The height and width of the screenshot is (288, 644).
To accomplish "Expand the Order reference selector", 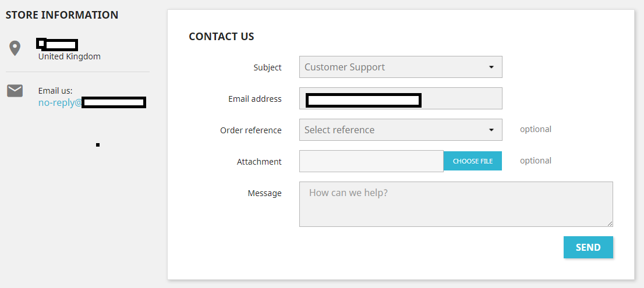I will point(401,130).
